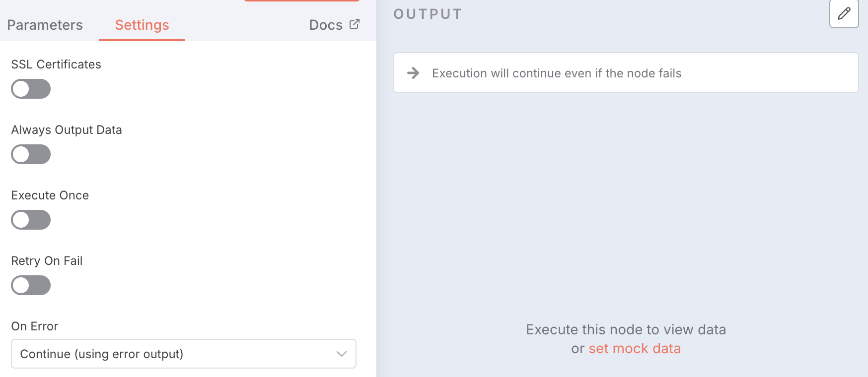This screenshot has width=868, height=377.
Task: Click the arrow icon in the execution notice
Action: coord(413,73)
